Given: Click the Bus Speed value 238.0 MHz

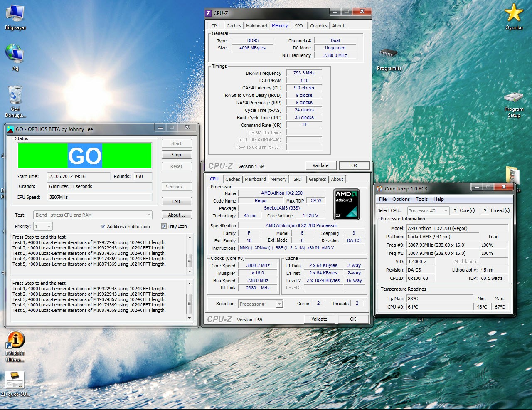Looking at the screenshot, I should pyautogui.click(x=258, y=280).
